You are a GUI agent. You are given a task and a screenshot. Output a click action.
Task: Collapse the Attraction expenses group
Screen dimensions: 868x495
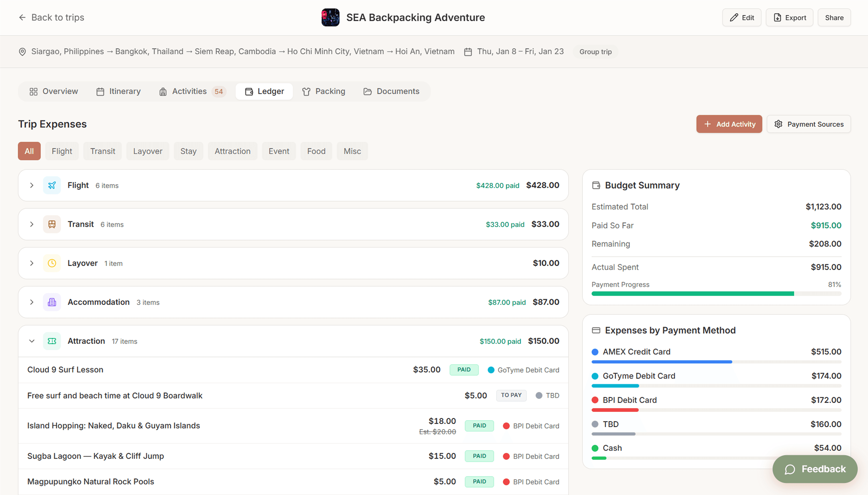point(32,341)
